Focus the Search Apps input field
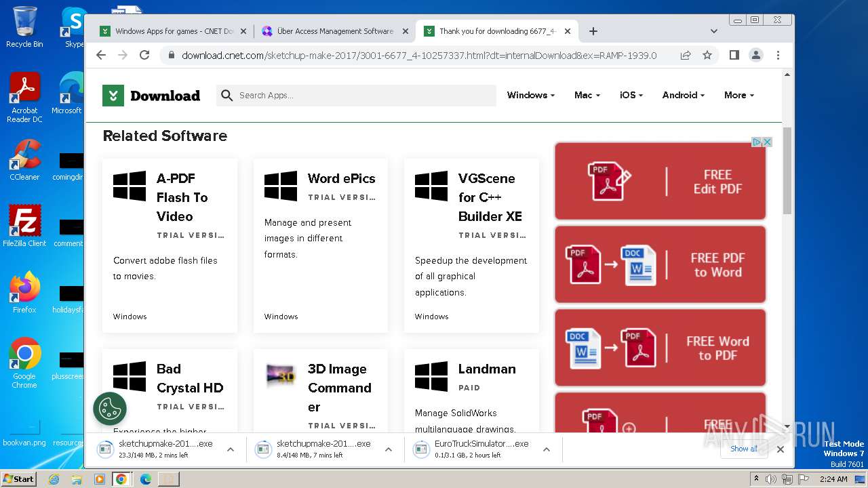 click(357, 96)
